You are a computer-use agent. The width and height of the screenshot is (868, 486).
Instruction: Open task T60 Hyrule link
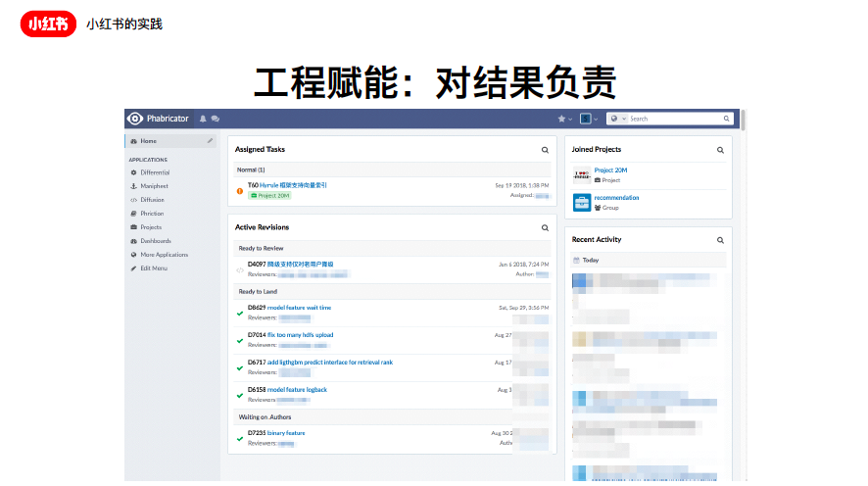pyautogui.click(x=293, y=185)
